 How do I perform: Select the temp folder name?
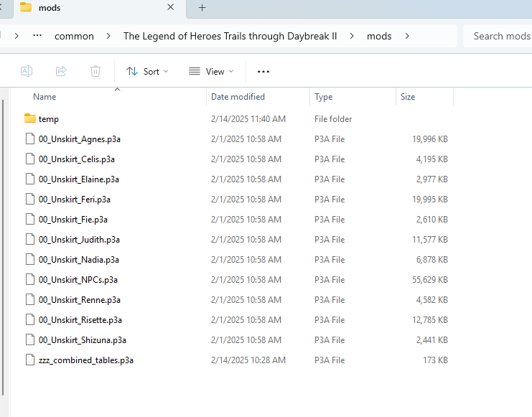49,119
